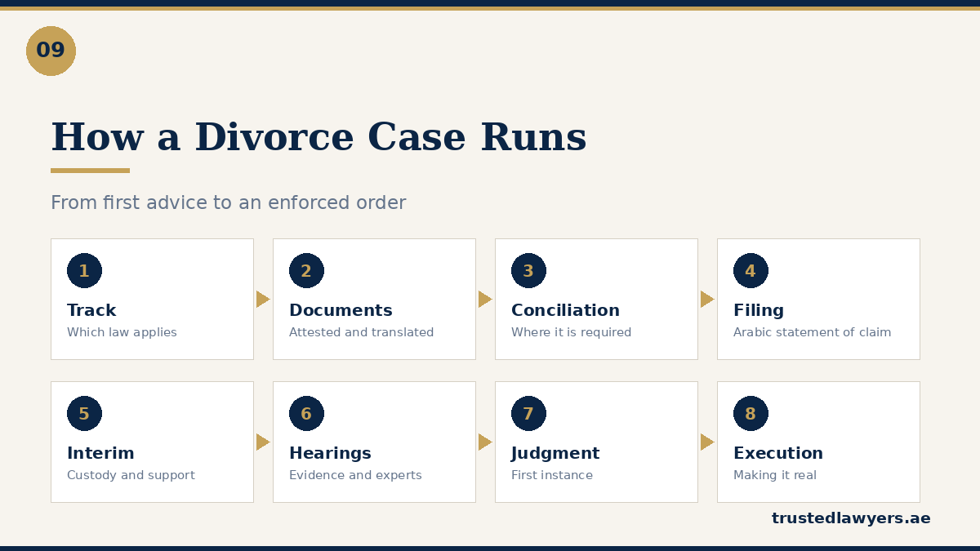This screenshot has height=551, width=980.
Task: Click the step 1 number circle
Action: (x=84, y=271)
